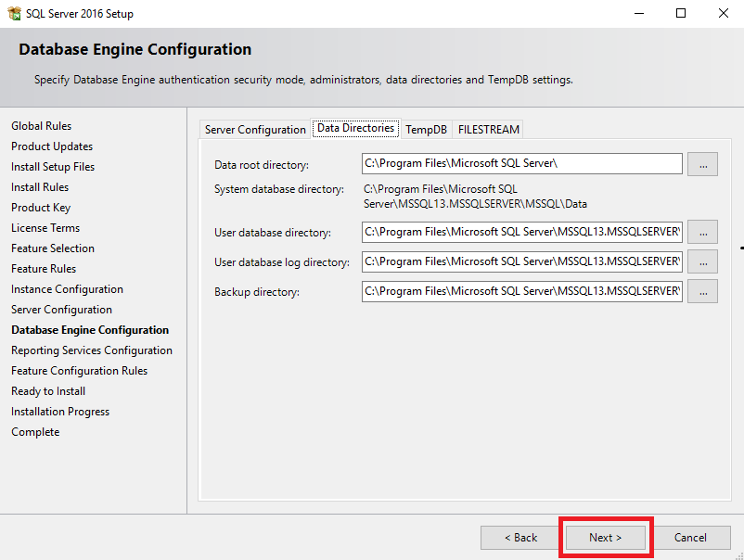Click the User database directory field
The width and height of the screenshot is (744, 560).
click(522, 232)
